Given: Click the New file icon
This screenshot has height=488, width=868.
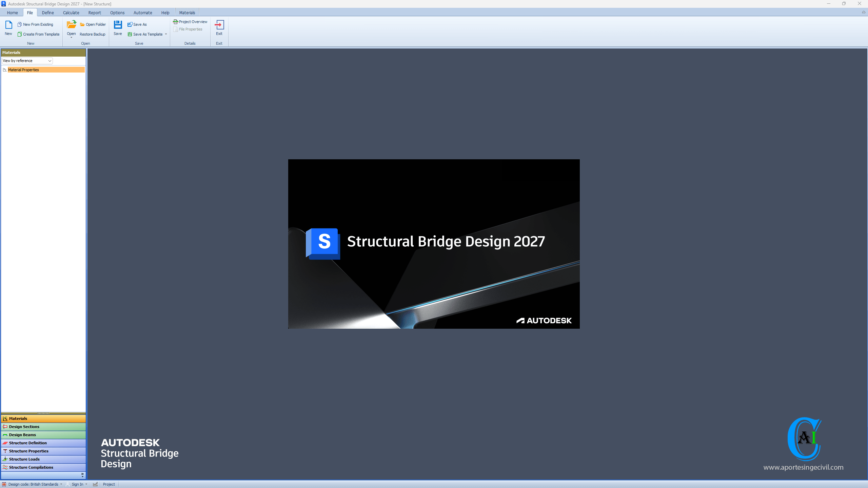Looking at the screenshot, I should (x=8, y=25).
